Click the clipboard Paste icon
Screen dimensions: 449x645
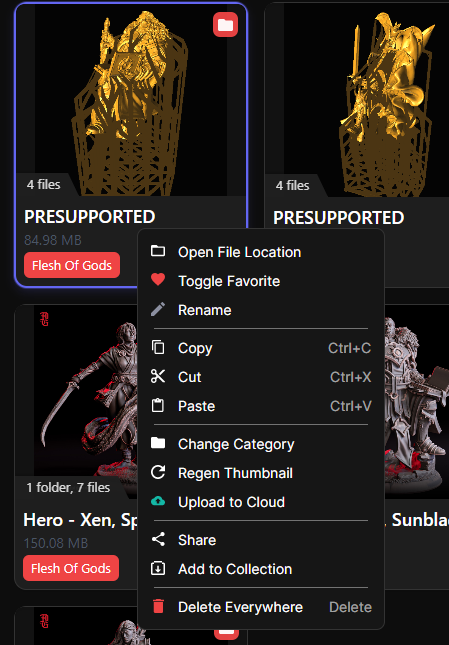pos(158,406)
